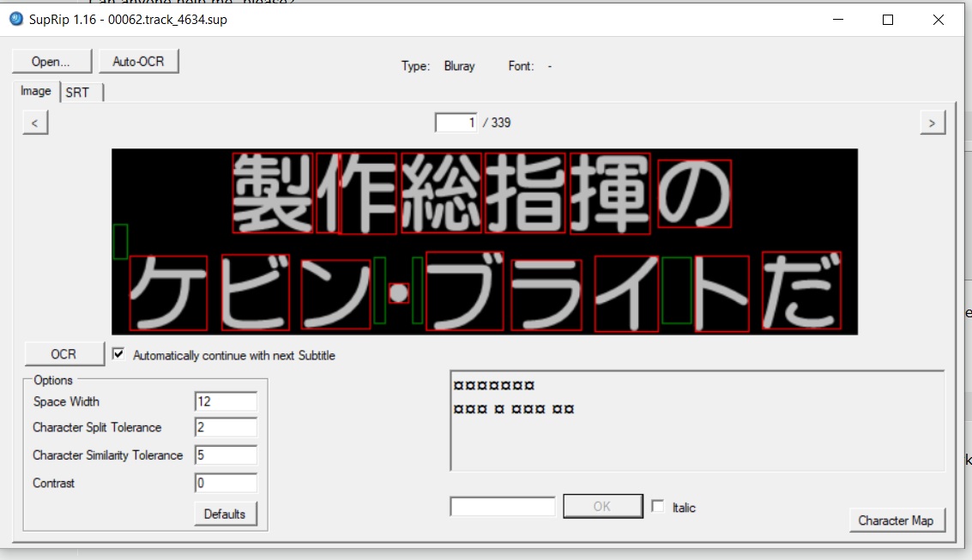
Task: Click the Character Split Tolerance field
Action: [x=226, y=427]
